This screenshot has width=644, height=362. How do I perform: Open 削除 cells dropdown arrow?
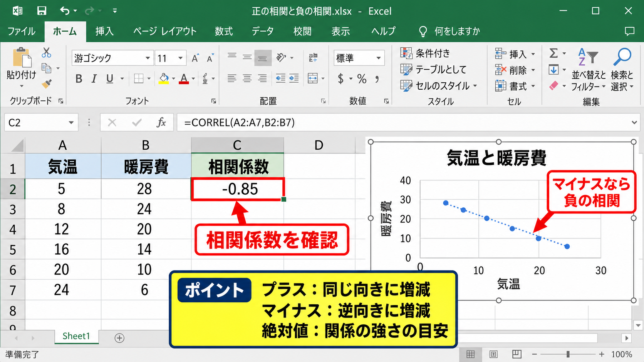(x=533, y=70)
